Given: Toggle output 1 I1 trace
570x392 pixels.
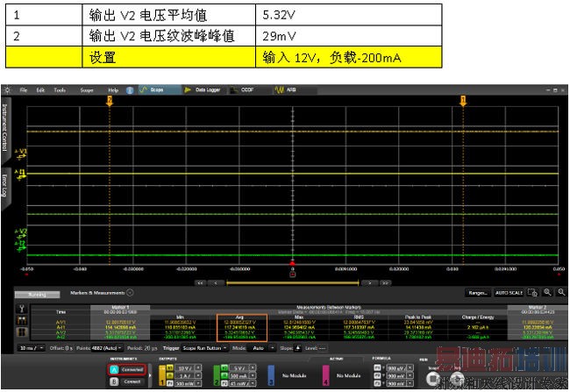Looking at the screenshot, I should [x=170, y=375].
